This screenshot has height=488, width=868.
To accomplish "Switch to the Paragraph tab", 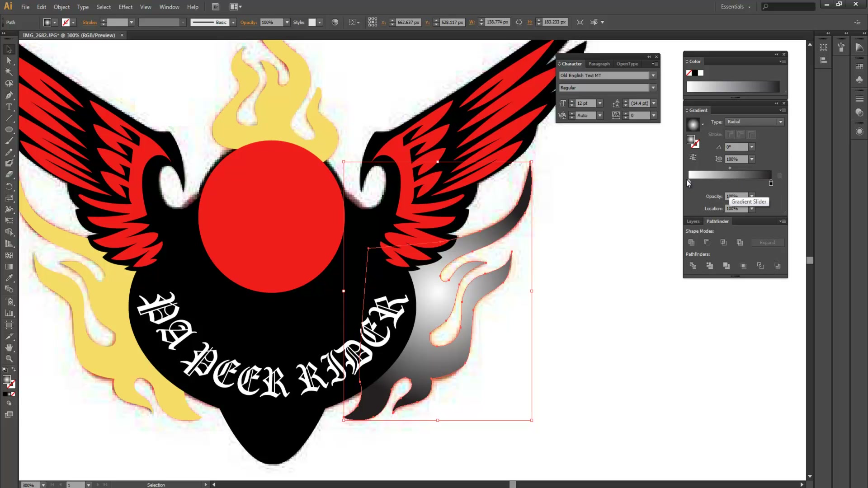I will 599,64.
